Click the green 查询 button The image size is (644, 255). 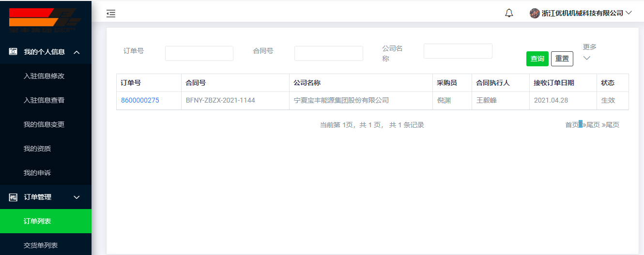(x=537, y=59)
